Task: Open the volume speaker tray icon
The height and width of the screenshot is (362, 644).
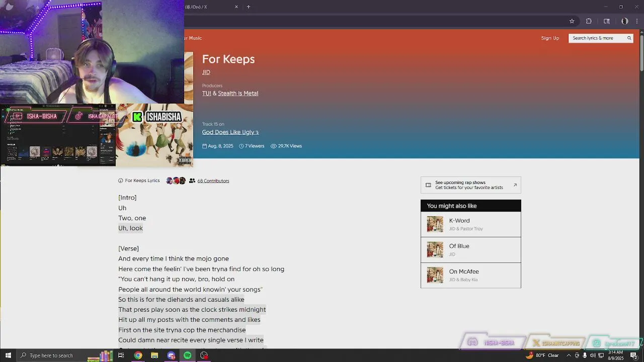Action: [x=593, y=355]
